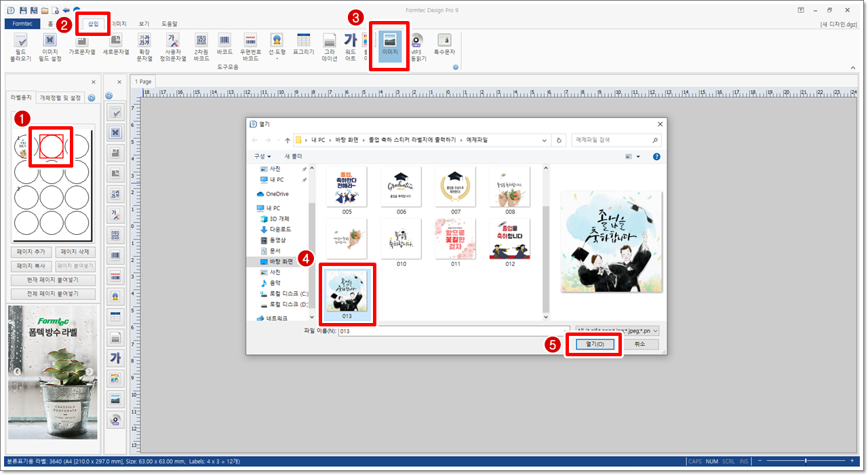This screenshot has width=868, height=475.
Task: Insert 가로문자열 from the ribbon
Action: [81, 45]
